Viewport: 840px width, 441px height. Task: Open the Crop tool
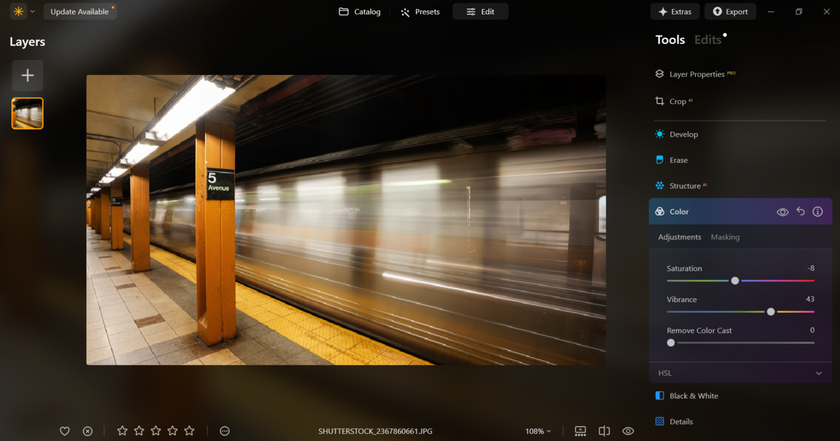pos(678,101)
